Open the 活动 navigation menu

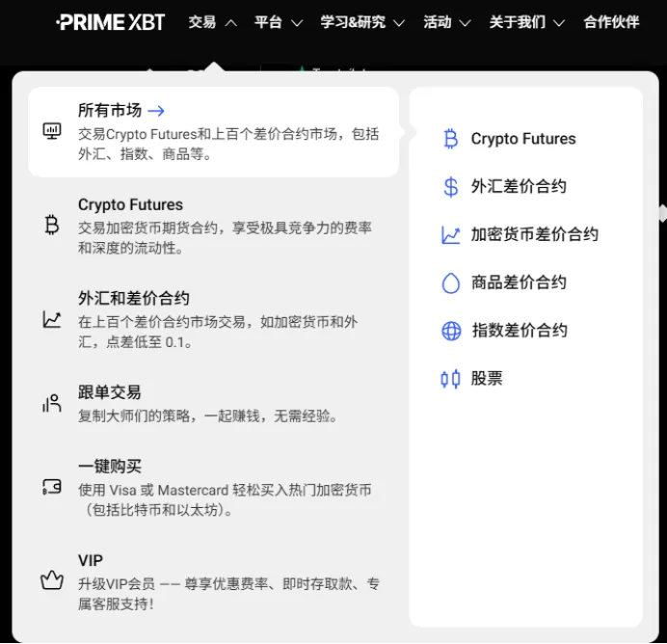(x=446, y=22)
